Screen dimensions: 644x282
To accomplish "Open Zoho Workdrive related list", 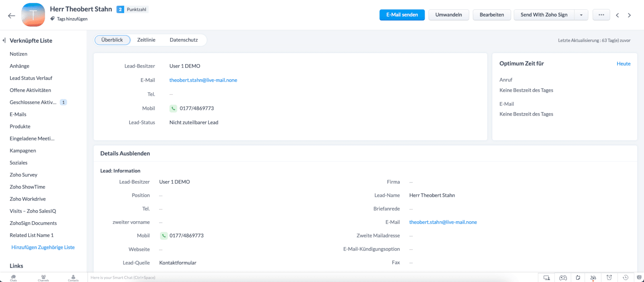I will pyautogui.click(x=28, y=199).
